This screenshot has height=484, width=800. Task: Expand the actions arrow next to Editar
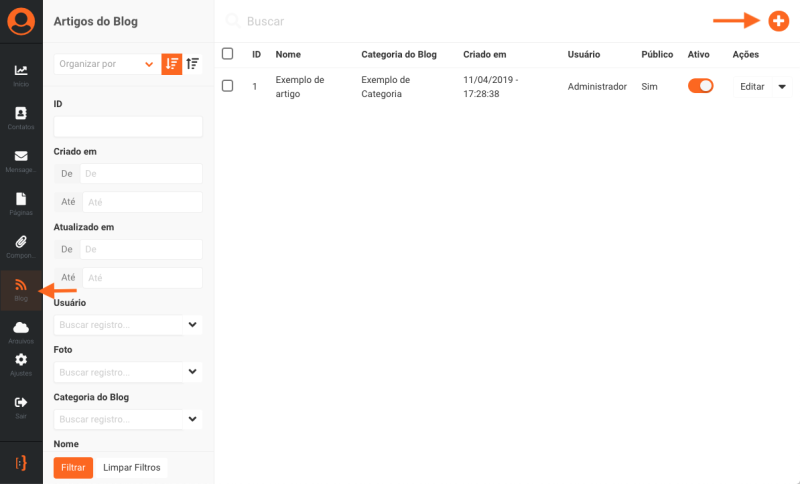click(782, 87)
